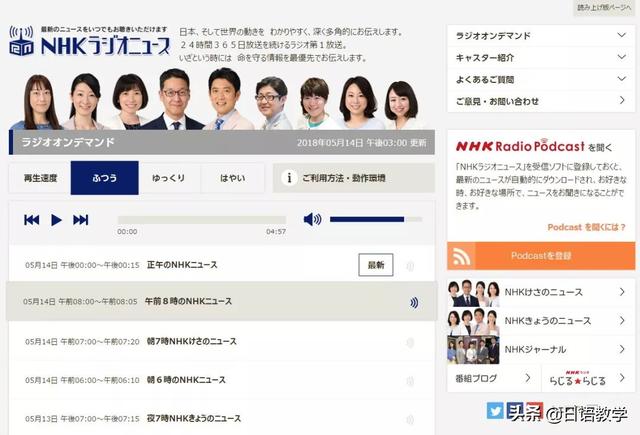Click the RSS feed icon
Viewport: 640px width, 435px height.
462,256
